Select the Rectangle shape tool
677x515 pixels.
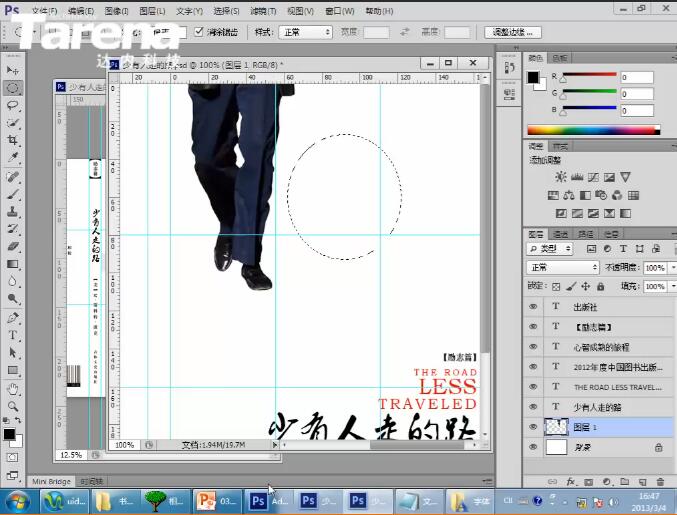point(13,370)
